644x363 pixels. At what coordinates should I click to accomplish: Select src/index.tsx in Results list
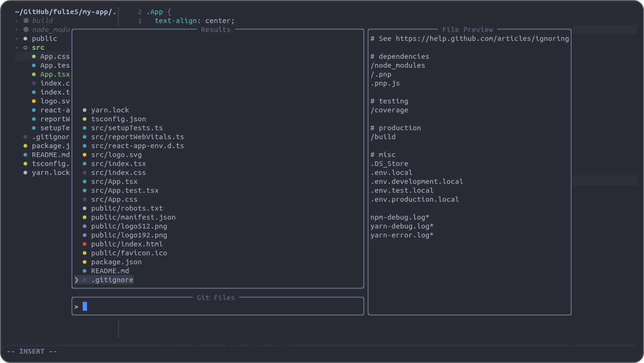(x=118, y=164)
